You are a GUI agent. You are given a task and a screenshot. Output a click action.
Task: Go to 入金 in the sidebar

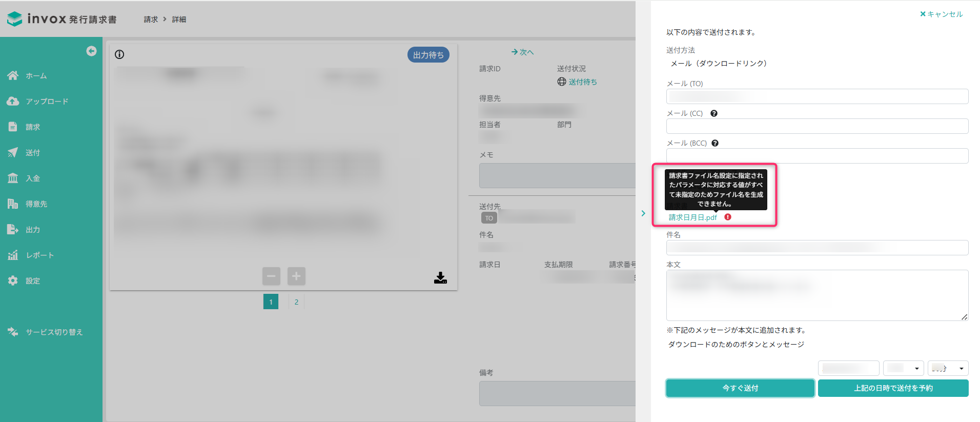pyautogui.click(x=33, y=178)
